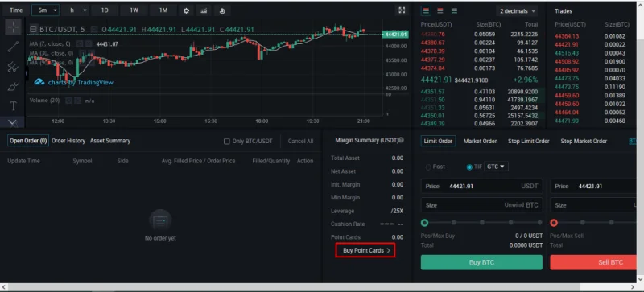The width and height of the screenshot is (644, 292).
Task: Click the scrollbar right arrow
Action: click(x=633, y=286)
